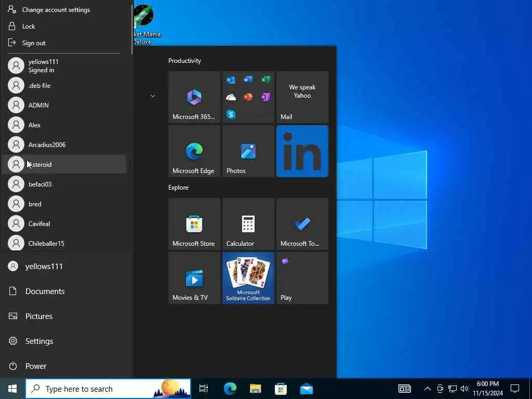Click the Type here to search box
532x399 pixels.
click(x=108, y=389)
